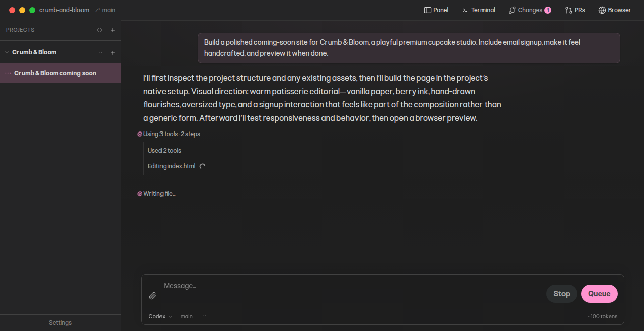Open the Panel view

click(436, 10)
